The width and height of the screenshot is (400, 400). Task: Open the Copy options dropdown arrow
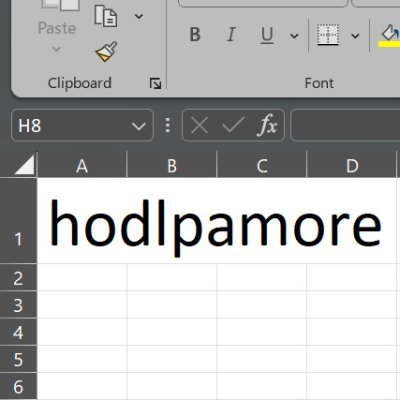[x=139, y=16]
